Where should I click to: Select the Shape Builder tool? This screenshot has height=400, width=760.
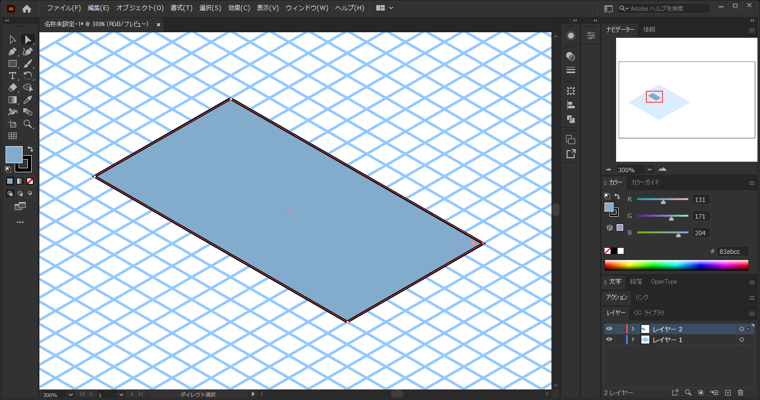coord(28,112)
